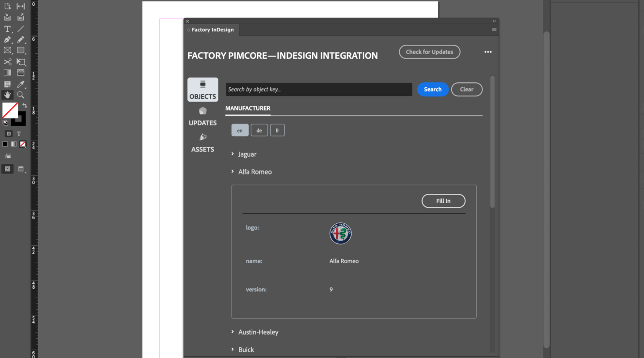Select the Content Collector tool
644x358 pixels.
click(x=7, y=17)
